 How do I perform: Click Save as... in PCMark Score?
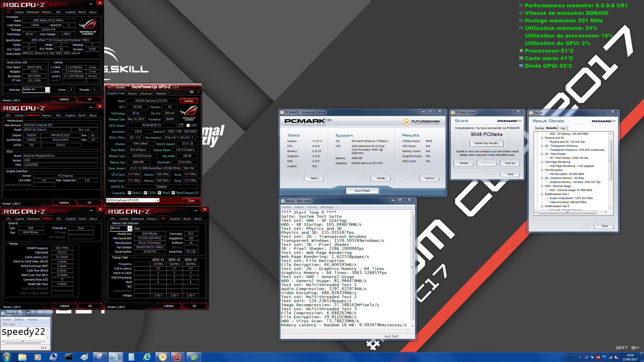pyautogui.click(x=511, y=163)
